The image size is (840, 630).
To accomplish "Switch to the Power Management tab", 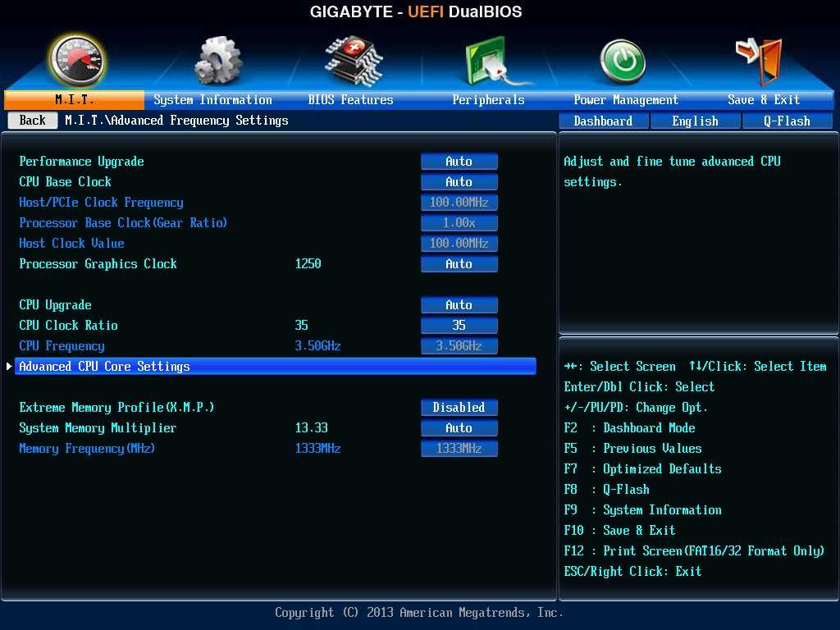I will pyautogui.click(x=626, y=100).
